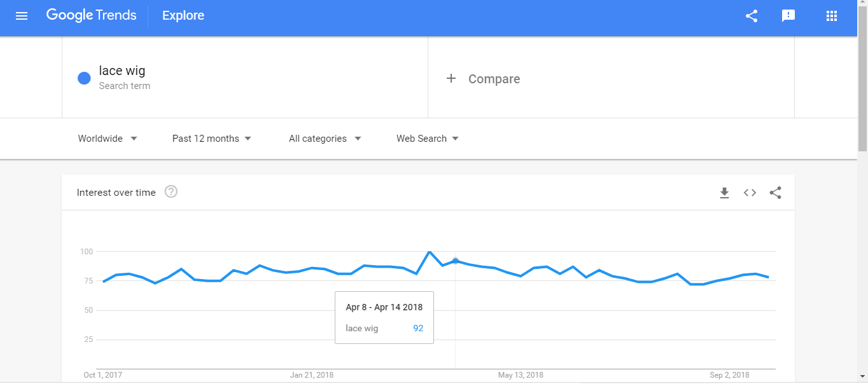Open the Google apps grid
Screen dimensions: 868x384
tap(831, 16)
